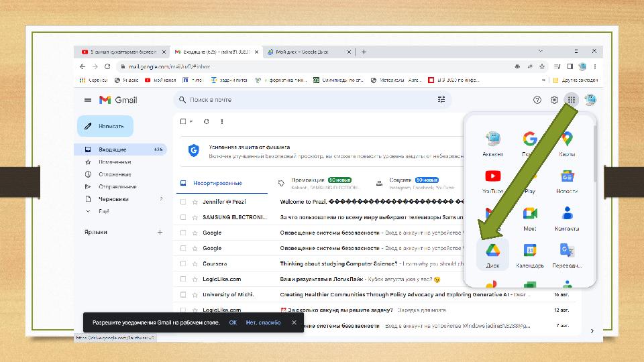Open Chrome three-dot menu
This screenshot has width=644, height=362.
pyautogui.click(x=595, y=66)
